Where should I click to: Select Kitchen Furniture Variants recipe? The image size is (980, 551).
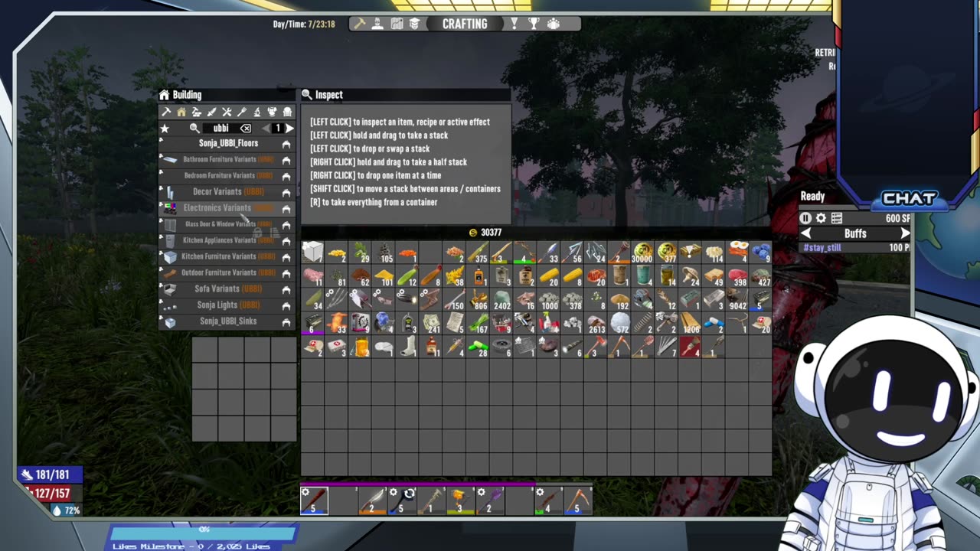227,256
